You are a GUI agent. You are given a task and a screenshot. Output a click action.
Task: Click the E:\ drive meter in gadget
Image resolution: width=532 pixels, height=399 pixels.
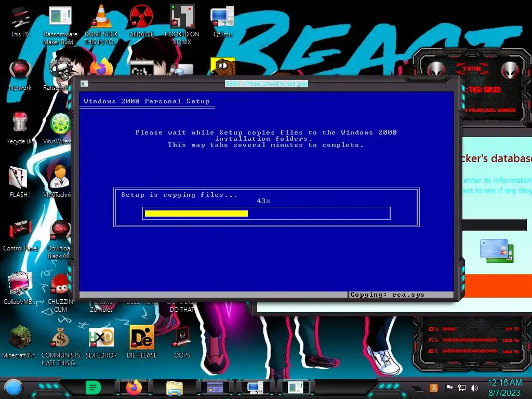tap(474, 351)
